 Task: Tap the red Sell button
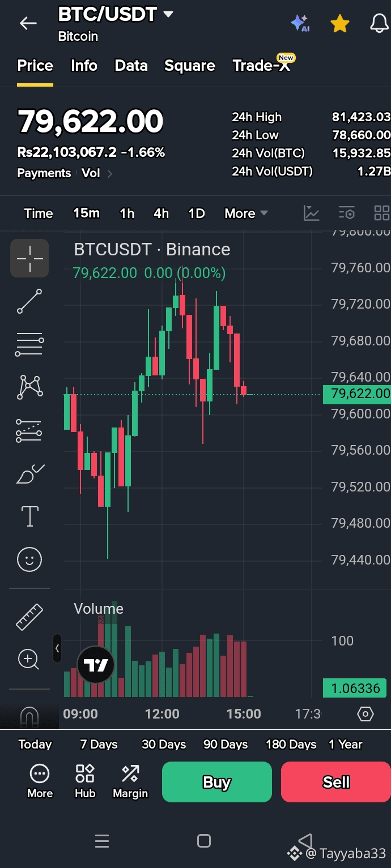(x=336, y=782)
